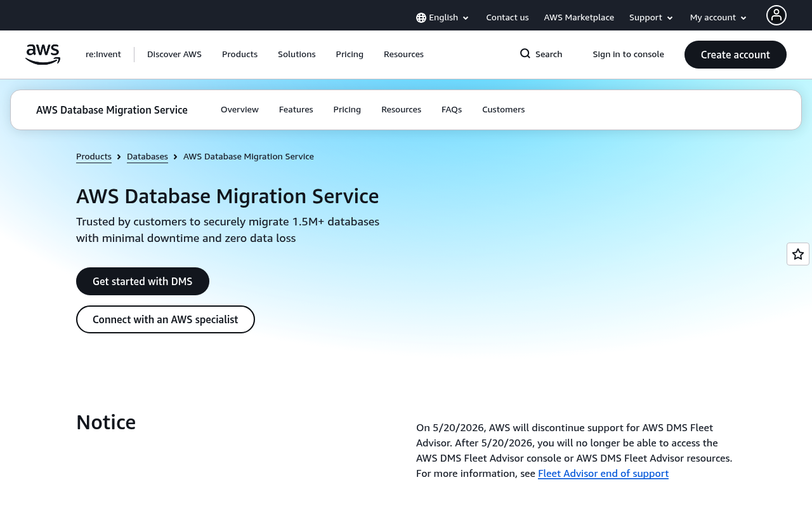Open the top navigation Pricing menu
812x508 pixels.
(350, 55)
